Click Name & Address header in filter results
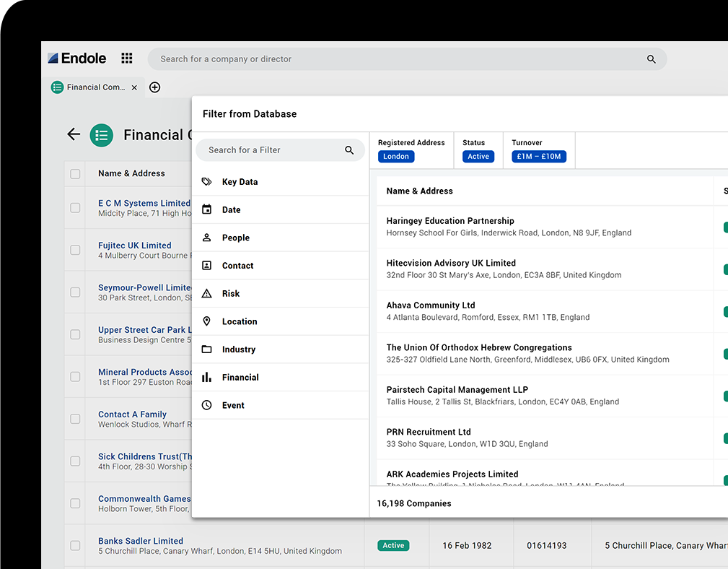 (420, 191)
